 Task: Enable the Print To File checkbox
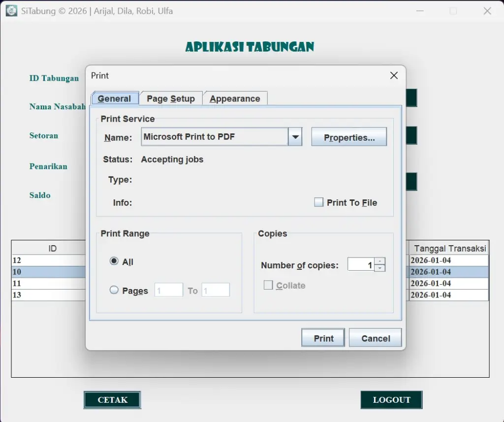pyautogui.click(x=319, y=202)
